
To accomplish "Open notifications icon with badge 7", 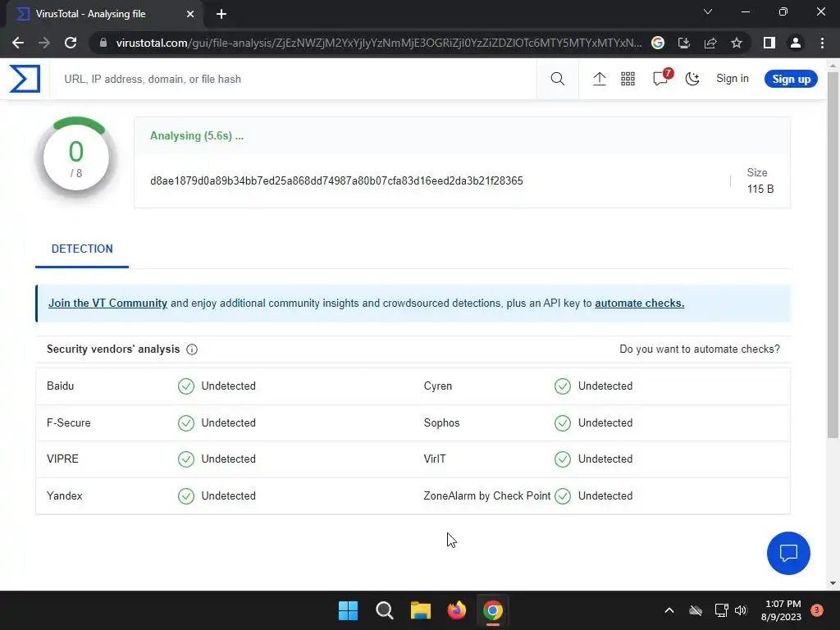I will (661, 78).
